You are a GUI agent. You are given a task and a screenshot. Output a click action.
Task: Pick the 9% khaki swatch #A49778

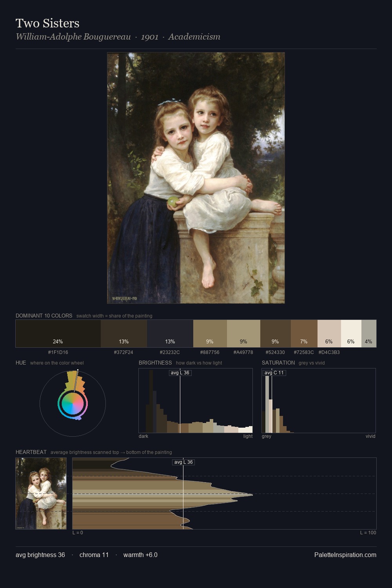pos(243,334)
